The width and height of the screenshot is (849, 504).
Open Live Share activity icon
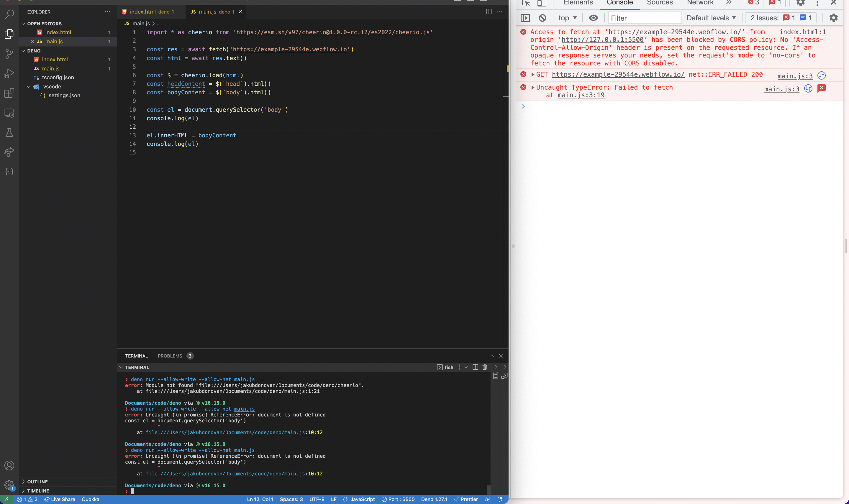tap(9, 152)
